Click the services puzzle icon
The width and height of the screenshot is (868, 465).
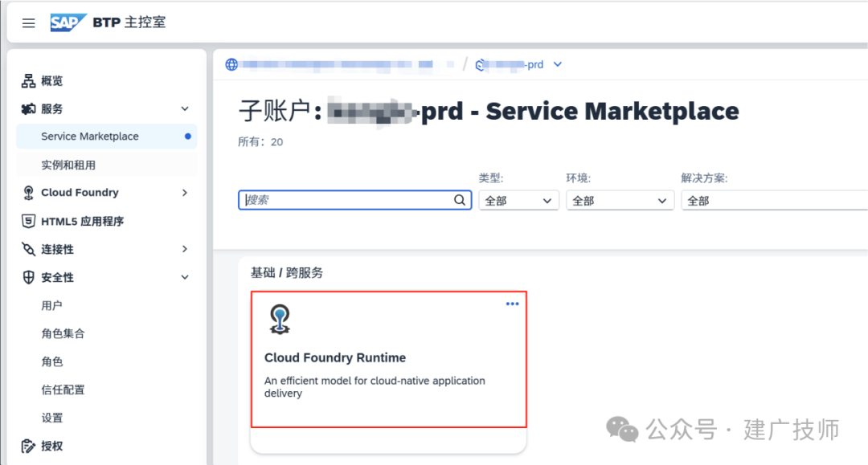pos(28,109)
